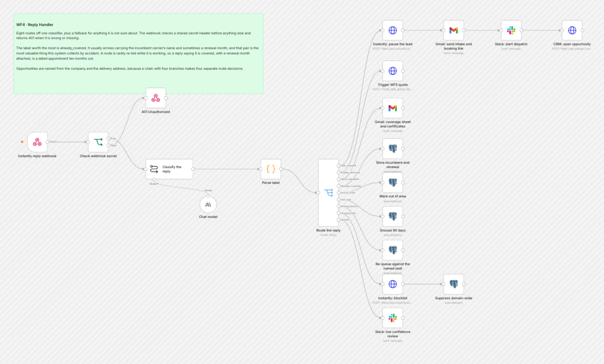Click the intake_returned output handle
The width and height of the screenshot is (604, 364).
click(338, 172)
